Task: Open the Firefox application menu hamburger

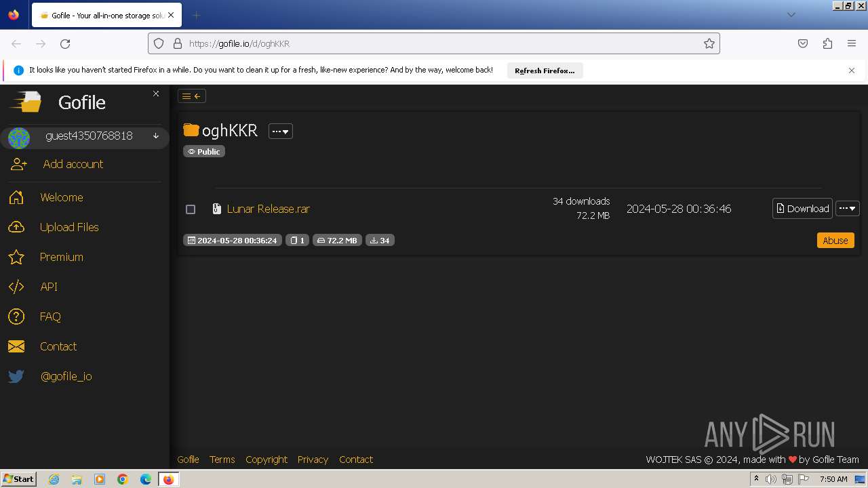Action: tap(852, 43)
